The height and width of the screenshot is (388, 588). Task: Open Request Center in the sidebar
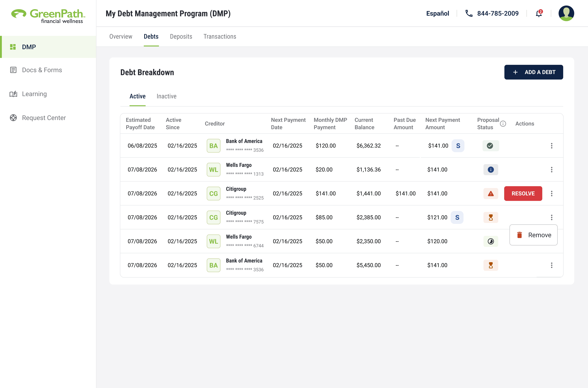tap(44, 118)
